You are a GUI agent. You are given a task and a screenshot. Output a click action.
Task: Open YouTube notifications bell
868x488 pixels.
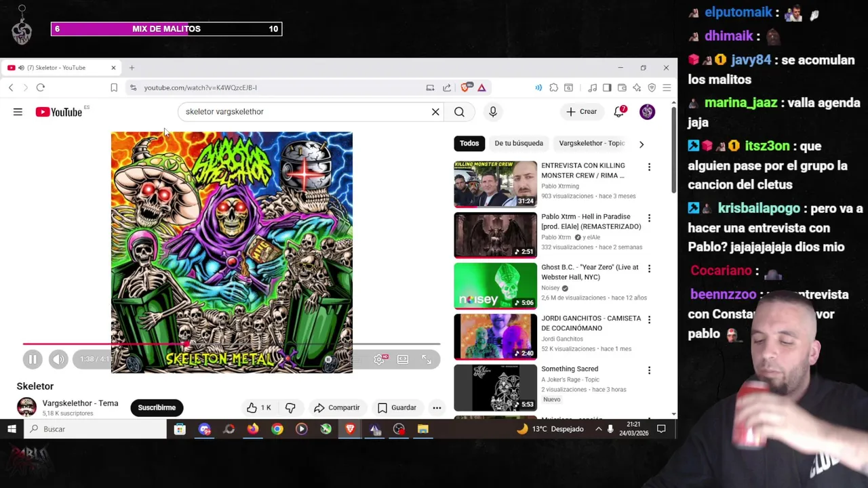coord(619,112)
